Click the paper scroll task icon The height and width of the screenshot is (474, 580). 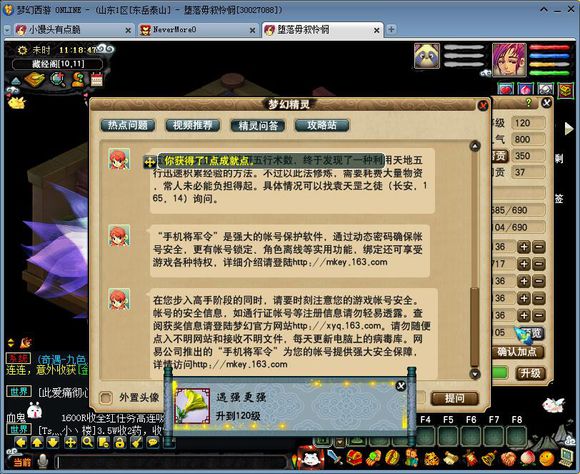point(450,458)
